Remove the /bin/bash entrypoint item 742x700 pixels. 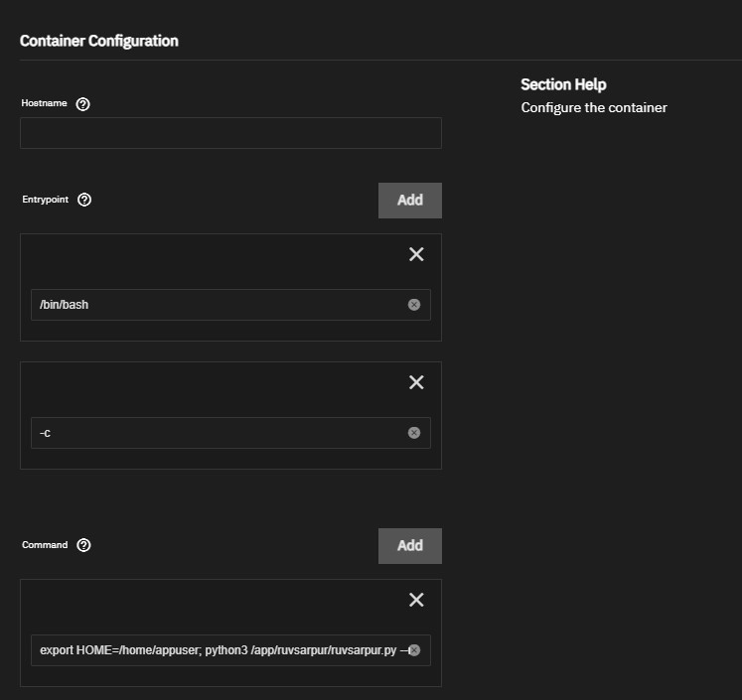[416, 254]
